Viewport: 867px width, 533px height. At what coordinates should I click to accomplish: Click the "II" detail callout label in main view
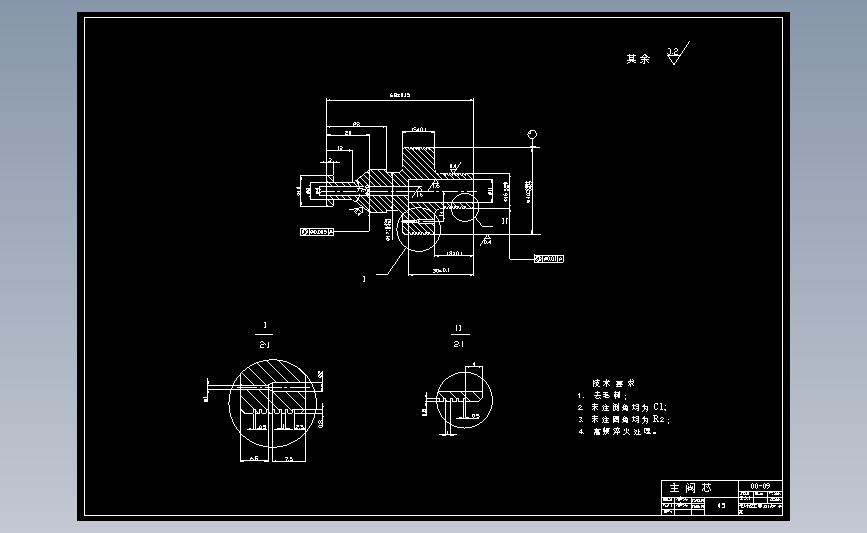[504, 221]
